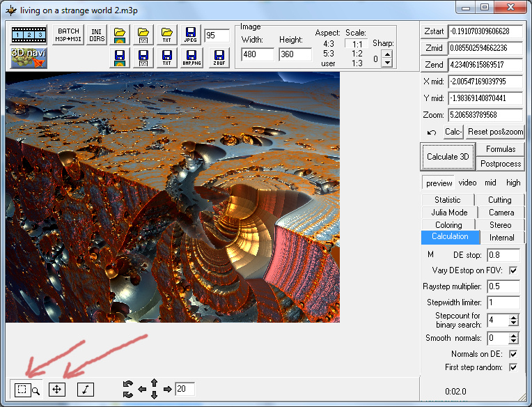Switch to the Cutting tab
Screen dimensions: 532x407
(500, 199)
